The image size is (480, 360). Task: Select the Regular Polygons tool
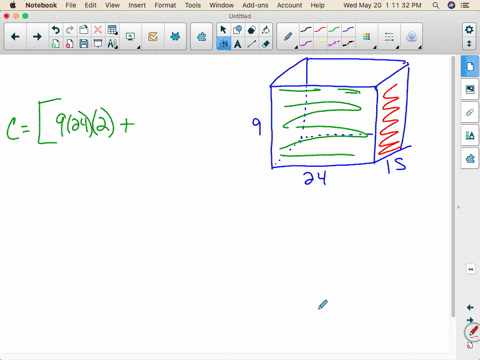pyautogui.click(x=251, y=30)
